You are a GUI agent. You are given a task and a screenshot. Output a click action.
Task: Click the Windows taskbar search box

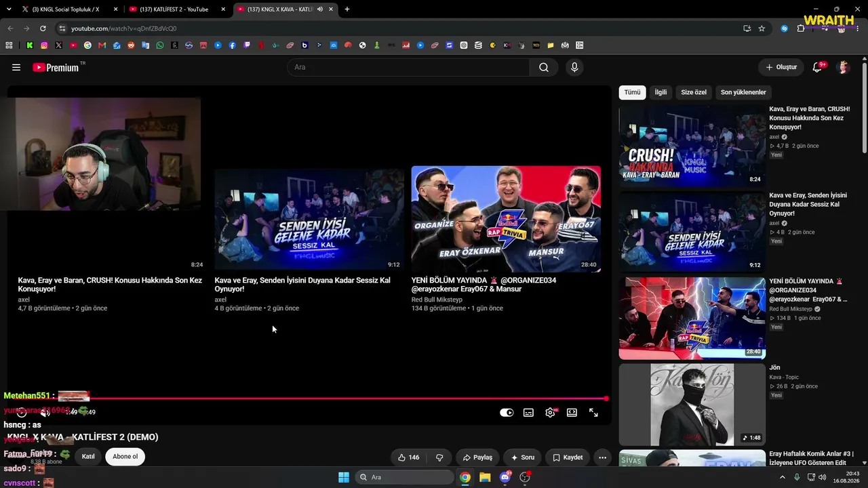point(405,477)
